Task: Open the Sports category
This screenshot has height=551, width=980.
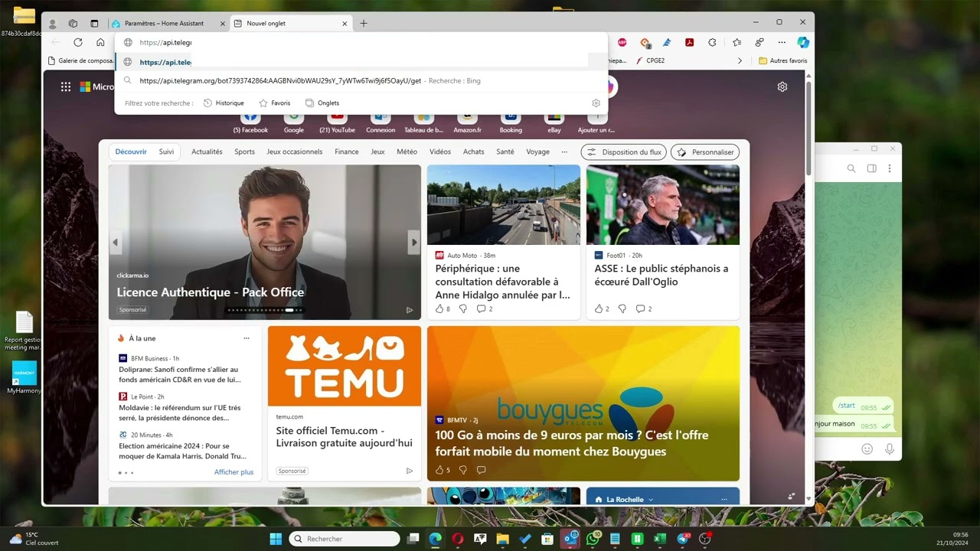Action: click(244, 152)
